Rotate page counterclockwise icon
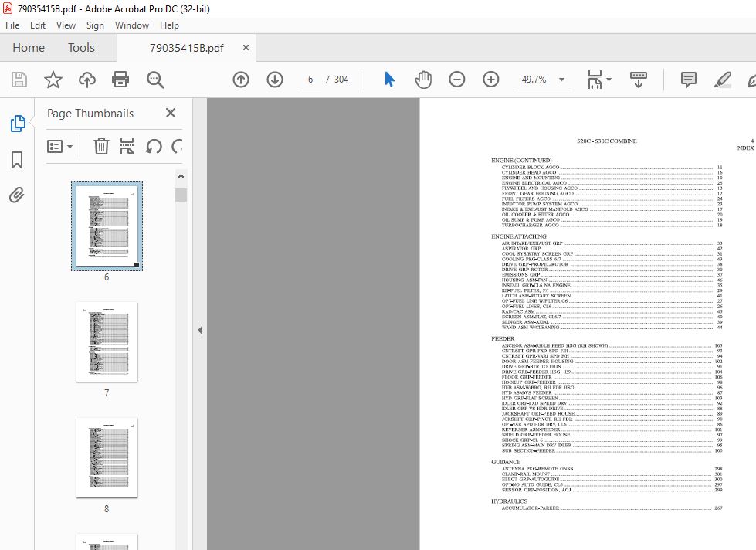 click(154, 146)
